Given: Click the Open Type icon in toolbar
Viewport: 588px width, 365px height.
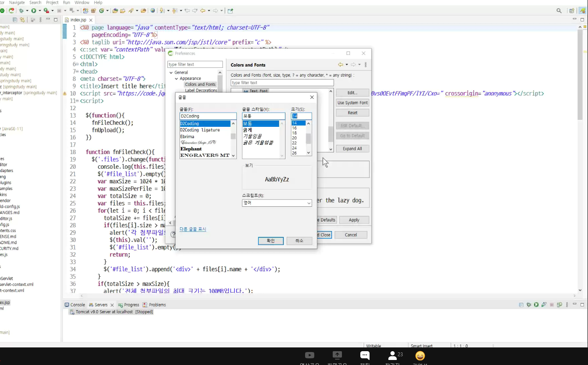Looking at the screenshot, I should click(115, 10).
